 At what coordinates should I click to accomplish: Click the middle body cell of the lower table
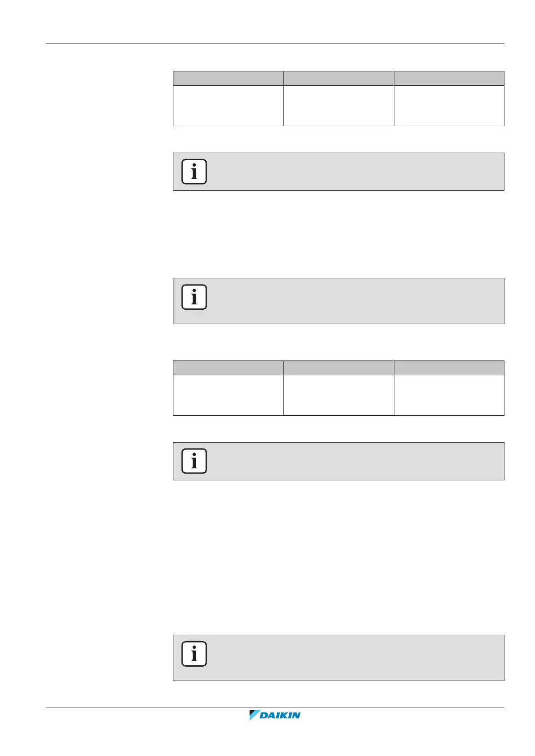339,395
